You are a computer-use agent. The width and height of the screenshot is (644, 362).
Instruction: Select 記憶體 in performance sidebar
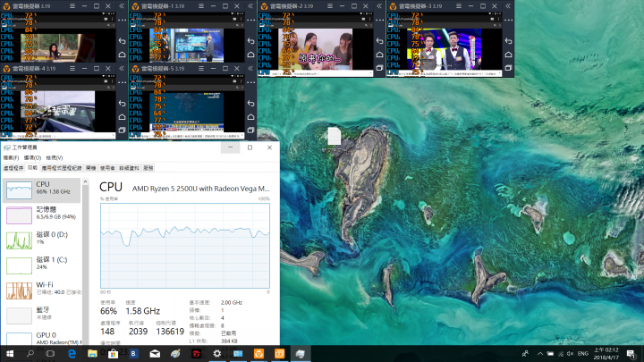pos(41,215)
